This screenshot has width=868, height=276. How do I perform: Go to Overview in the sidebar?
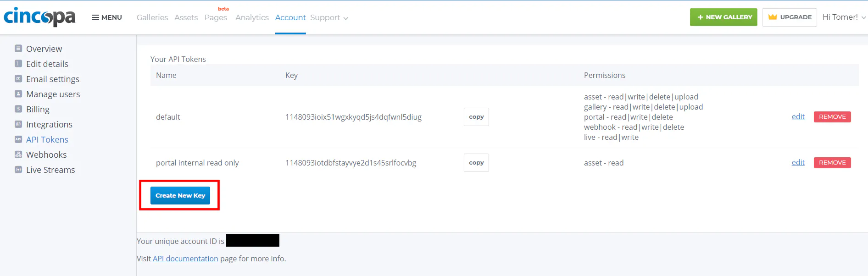tap(44, 49)
